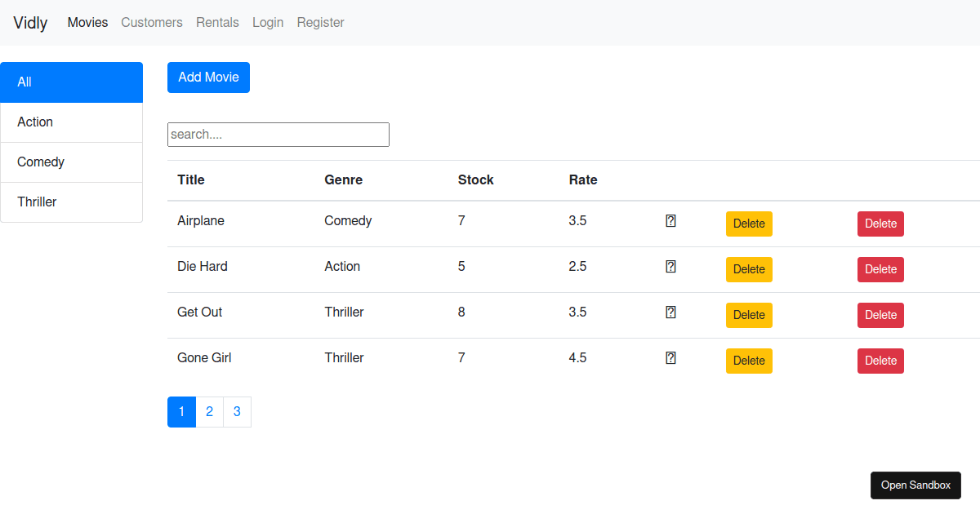Open the Register page
Viewport: 980px width, 514px height.
coord(320,22)
